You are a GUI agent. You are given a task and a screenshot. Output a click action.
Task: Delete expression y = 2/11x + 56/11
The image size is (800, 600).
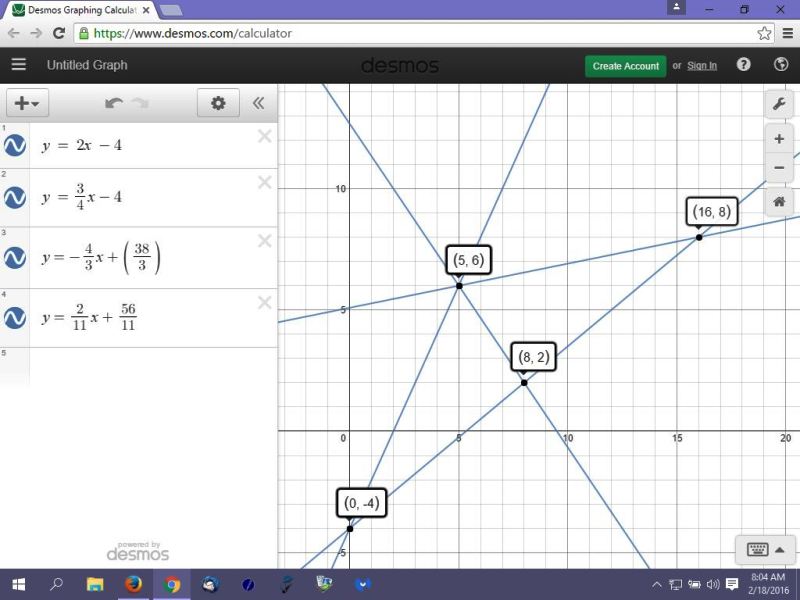point(264,303)
